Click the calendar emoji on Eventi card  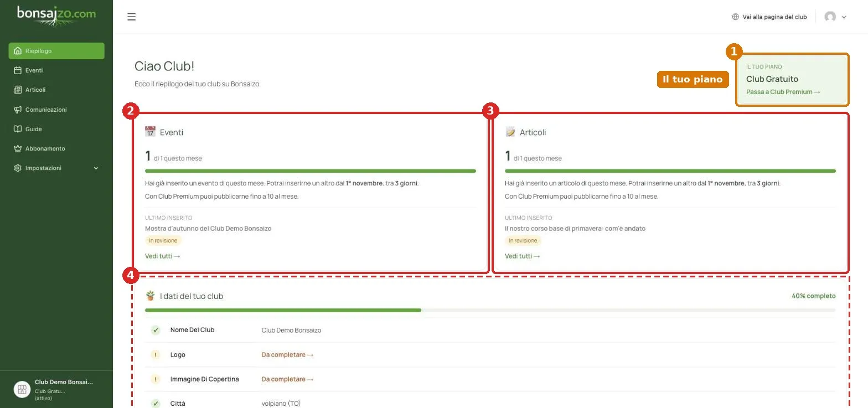150,132
